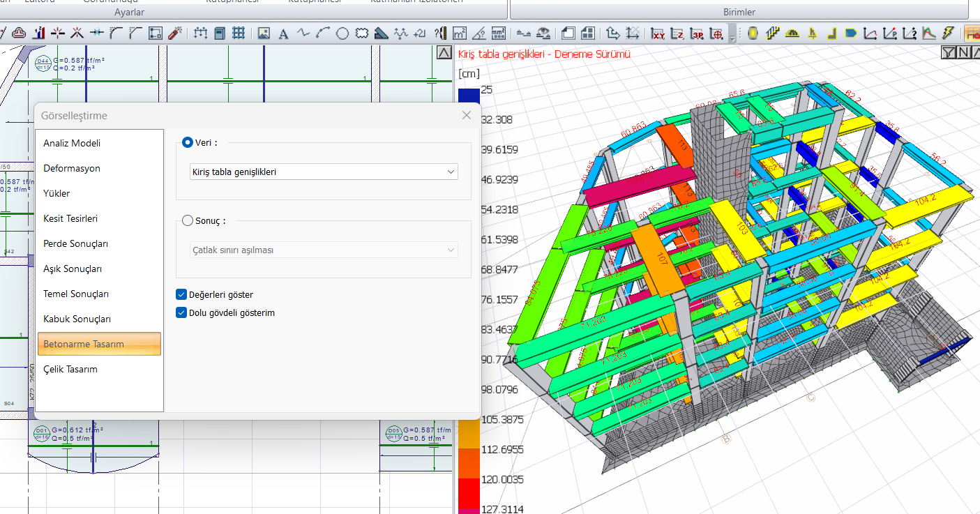The height and width of the screenshot is (514, 980).
Task: Select the arc drawing tool
Action: [x=322, y=33]
